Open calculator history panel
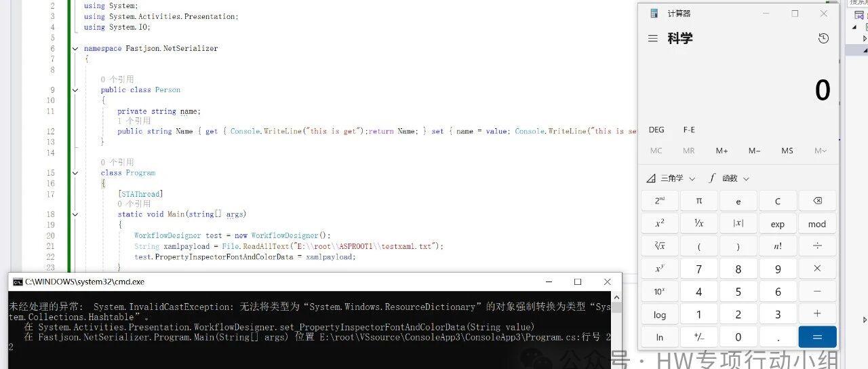 coord(823,39)
